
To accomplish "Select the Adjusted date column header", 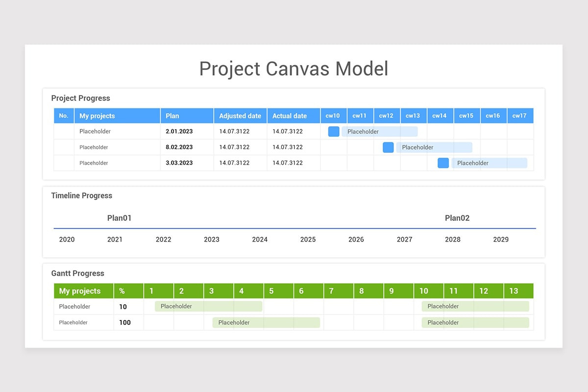I will [x=240, y=116].
